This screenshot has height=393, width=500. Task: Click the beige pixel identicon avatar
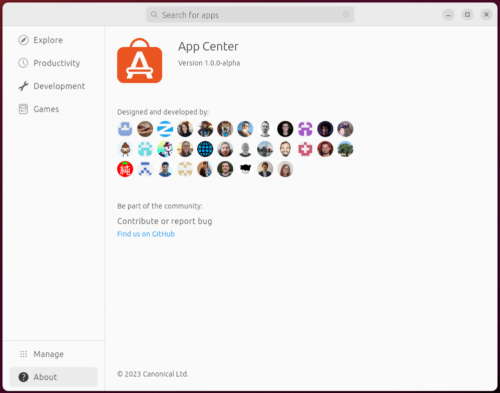coord(185,169)
